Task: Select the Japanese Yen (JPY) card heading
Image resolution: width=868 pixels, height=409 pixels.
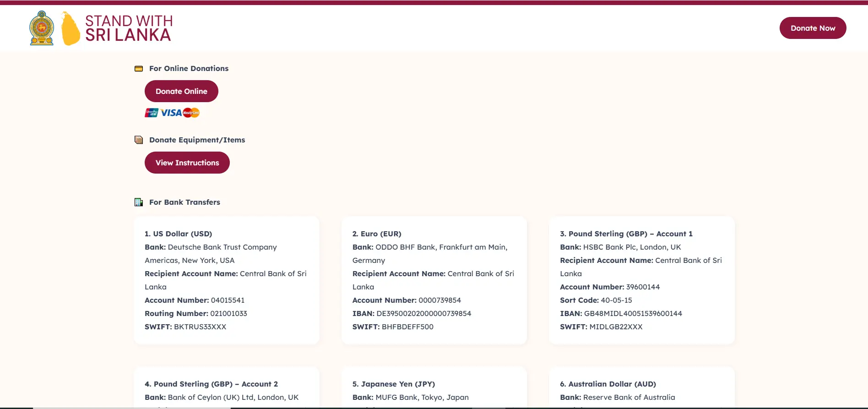Action: coord(393,384)
